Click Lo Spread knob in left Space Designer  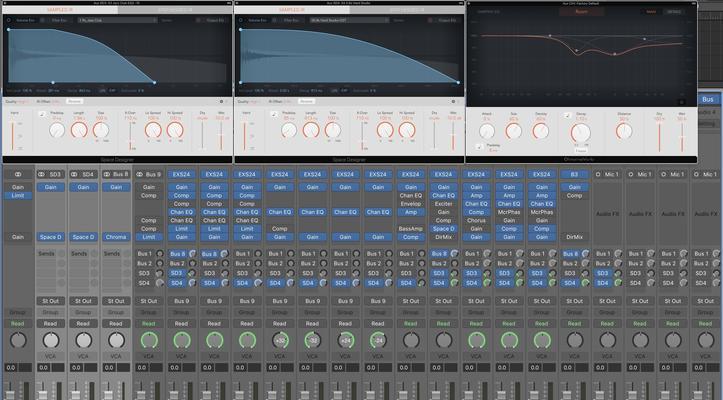(153, 130)
